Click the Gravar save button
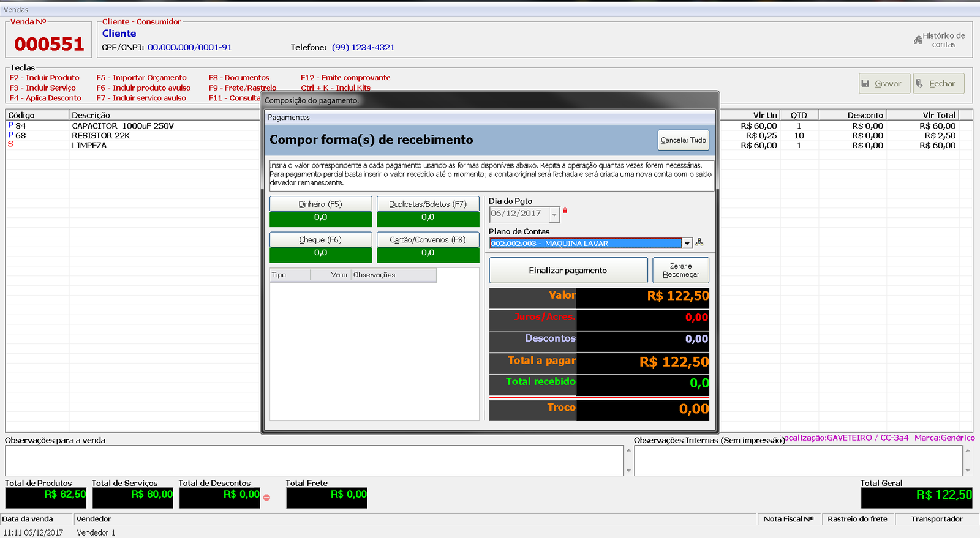 click(881, 84)
